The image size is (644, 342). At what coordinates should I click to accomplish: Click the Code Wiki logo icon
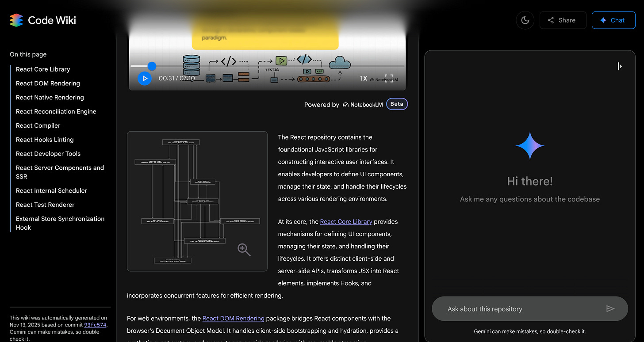(16, 20)
